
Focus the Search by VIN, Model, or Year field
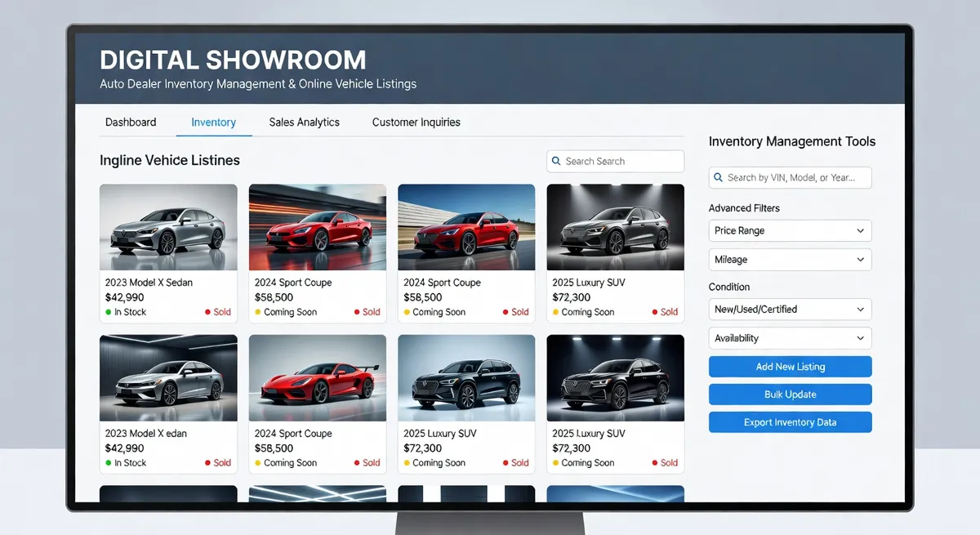pos(790,177)
